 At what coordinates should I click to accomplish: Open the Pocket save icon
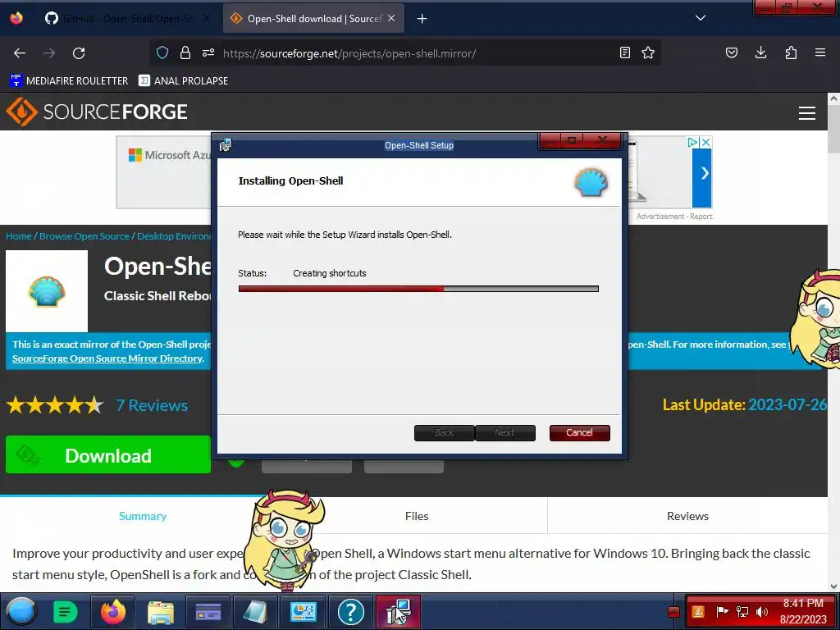pos(732,52)
